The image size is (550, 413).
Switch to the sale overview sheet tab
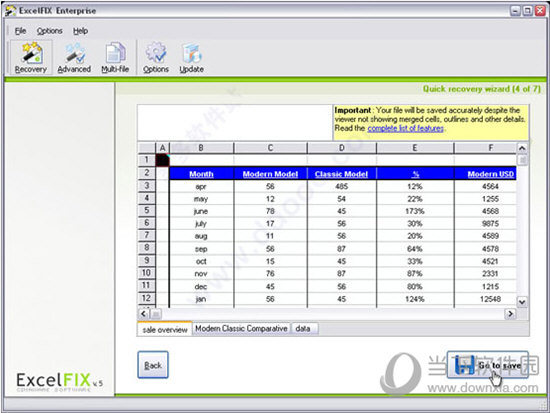(165, 329)
